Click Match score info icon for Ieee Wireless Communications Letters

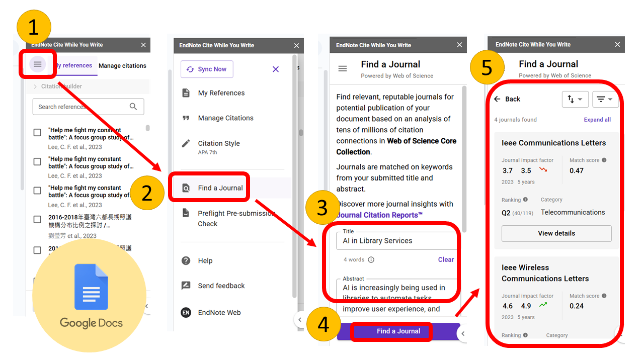604,296
